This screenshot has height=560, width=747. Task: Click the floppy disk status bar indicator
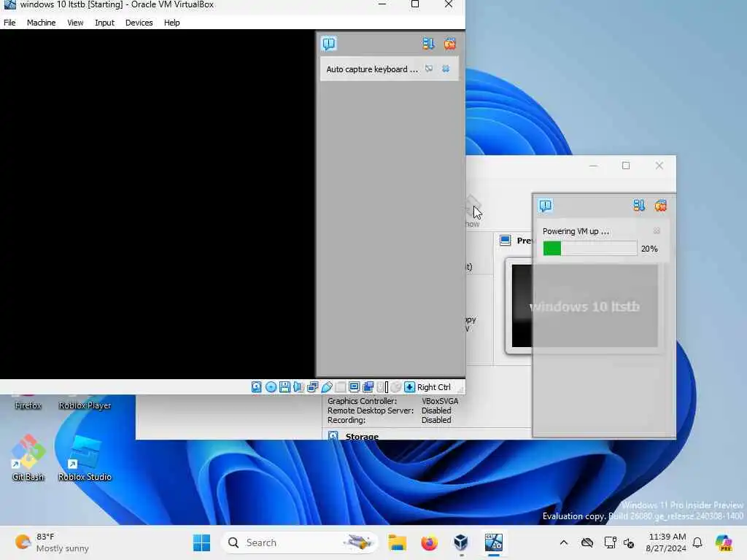point(285,387)
